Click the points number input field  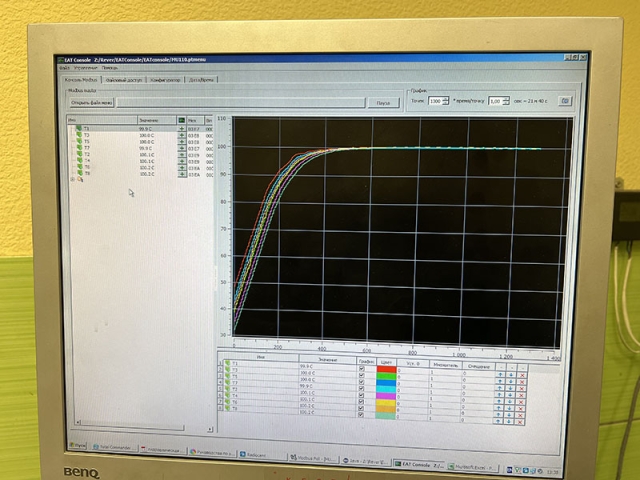click(x=436, y=101)
